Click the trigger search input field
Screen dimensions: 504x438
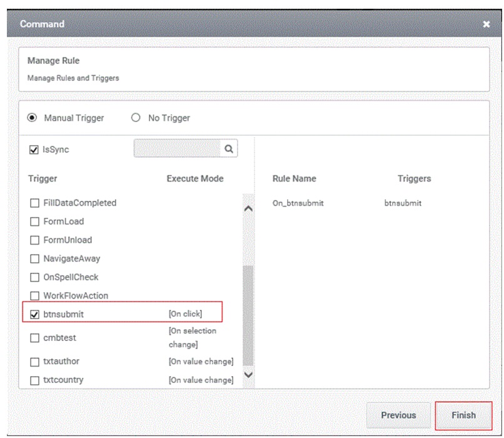pyautogui.click(x=177, y=148)
